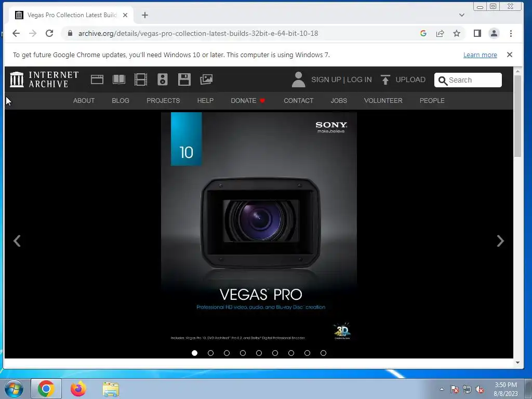Bookmark this page with the star
The width and height of the screenshot is (532, 399).
point(457,33)
